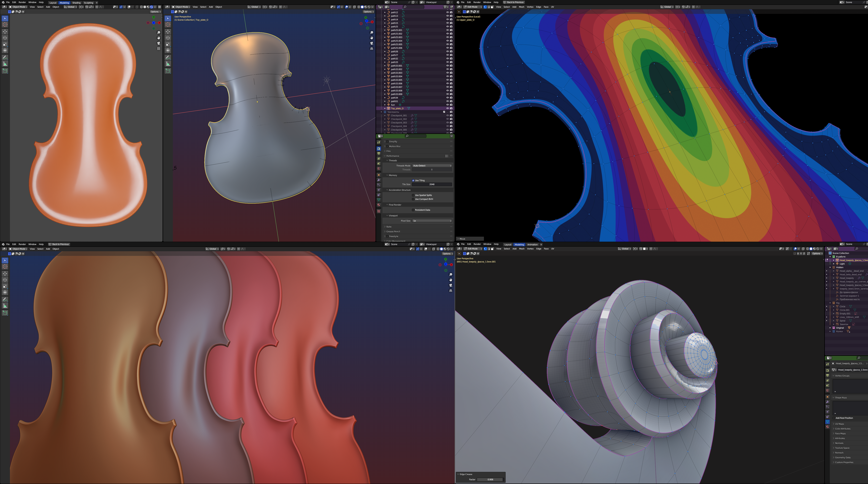Viewport: 868px width, 484px height.
Task: Pause the viewport render preview
Action: point(159,7)
